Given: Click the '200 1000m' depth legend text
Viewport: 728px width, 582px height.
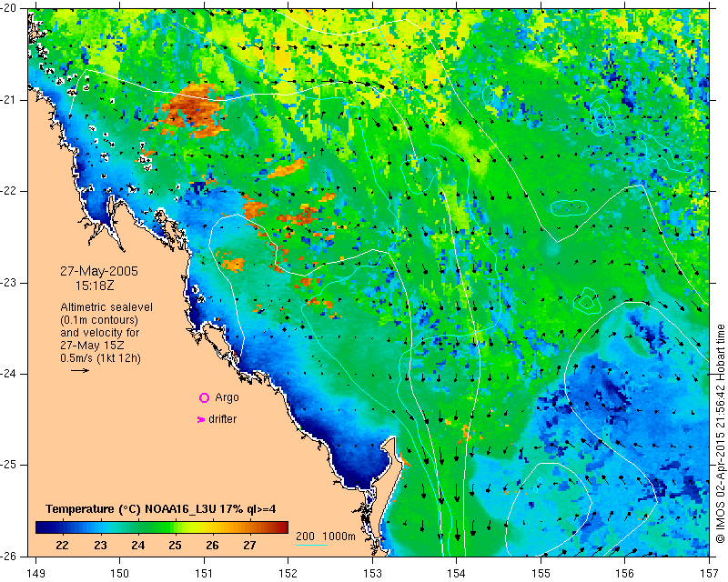Looking at the screenshot, I should [326, 537].
